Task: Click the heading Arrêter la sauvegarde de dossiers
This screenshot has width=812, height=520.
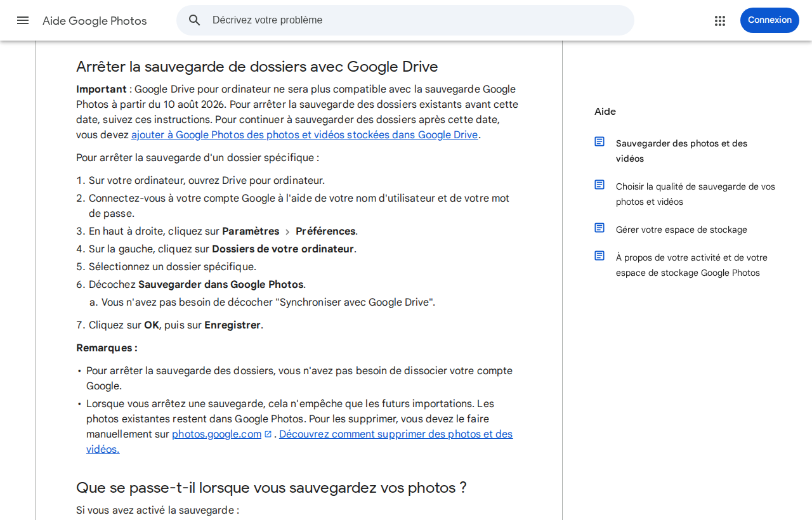Action: pyautogui.click(x=257, y=67)
